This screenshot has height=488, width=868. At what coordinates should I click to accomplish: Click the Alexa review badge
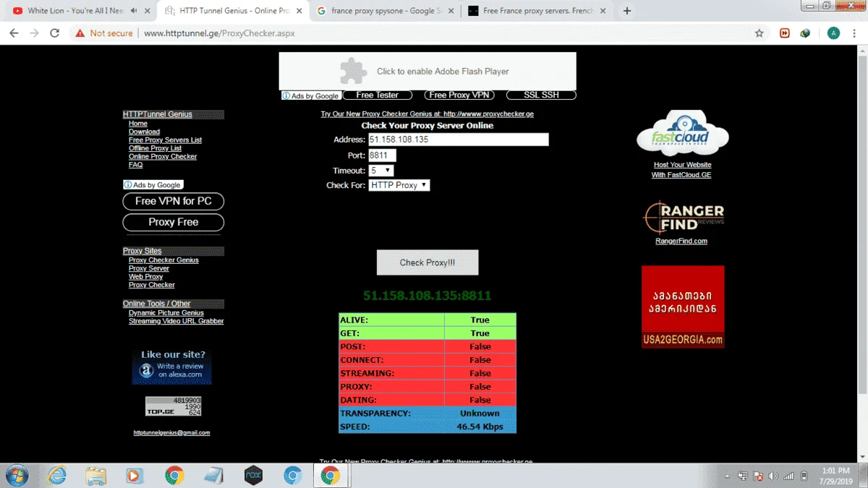pyautogui.click(x=172, y=366)
